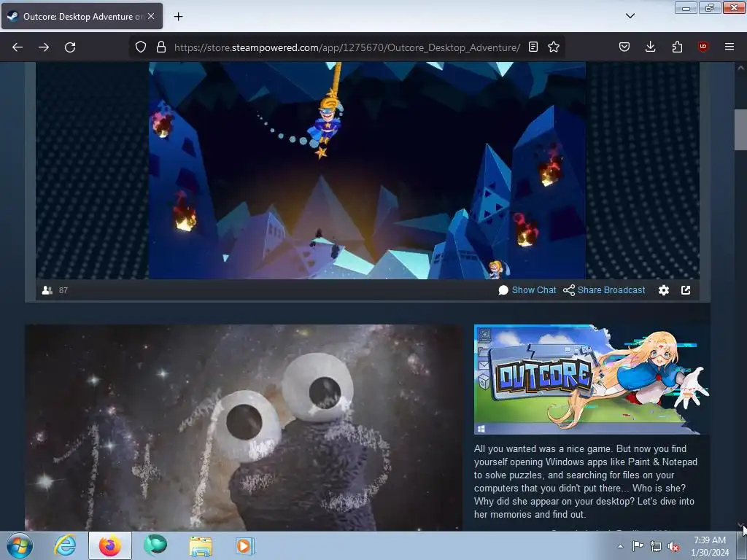Open the Firefox application menu
The height and width of the screenshot is (560, 747).
(729, 47)
